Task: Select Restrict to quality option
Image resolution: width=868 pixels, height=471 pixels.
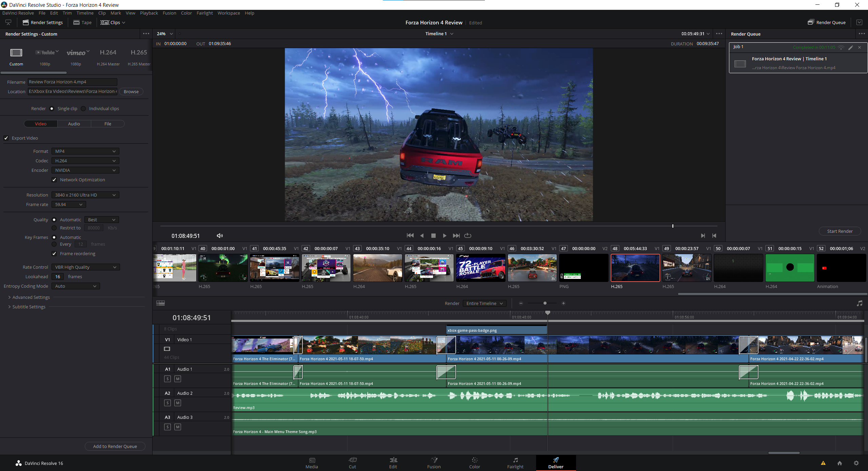Action: [54, 228]
